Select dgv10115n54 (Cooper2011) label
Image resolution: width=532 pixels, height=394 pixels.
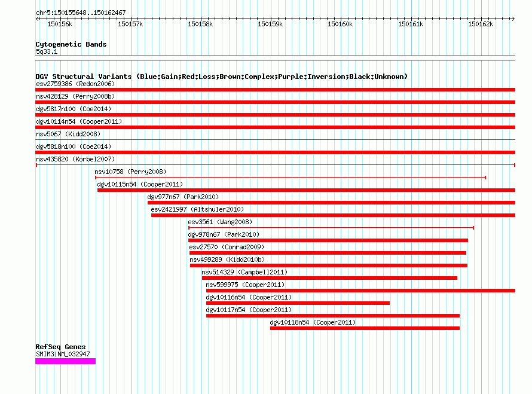pyautogui.click(x=140, y=184)
